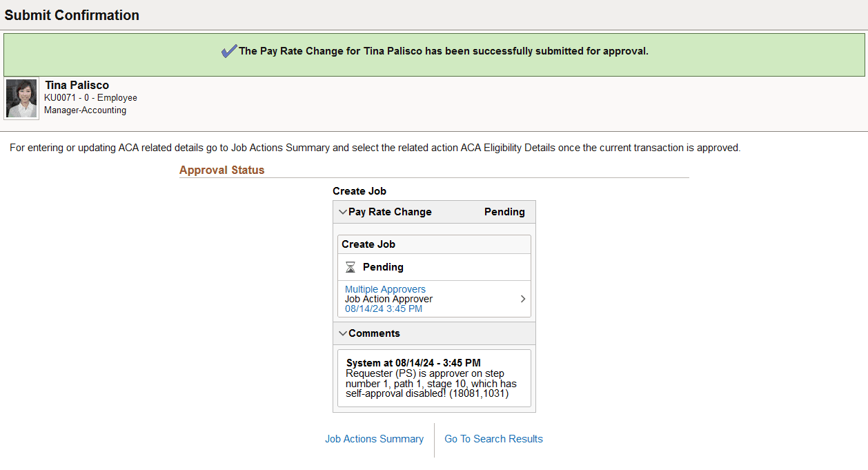Click the Comments disclosure arrow

tap(343, 333)
